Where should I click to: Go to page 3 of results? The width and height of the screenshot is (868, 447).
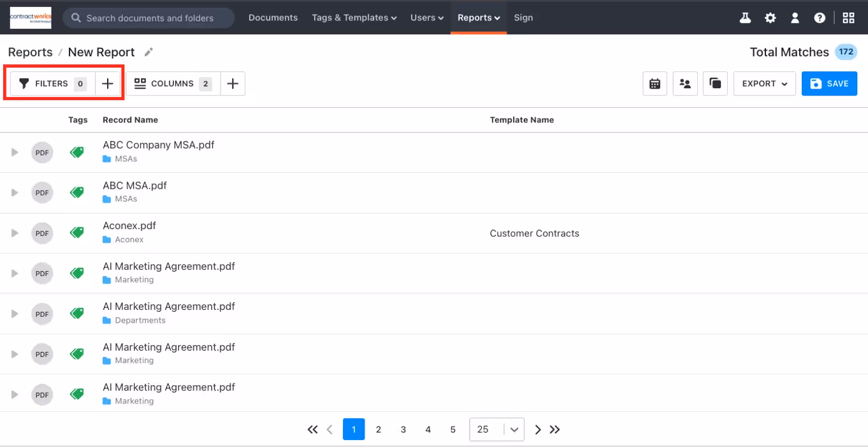click(x=403, y=429)
